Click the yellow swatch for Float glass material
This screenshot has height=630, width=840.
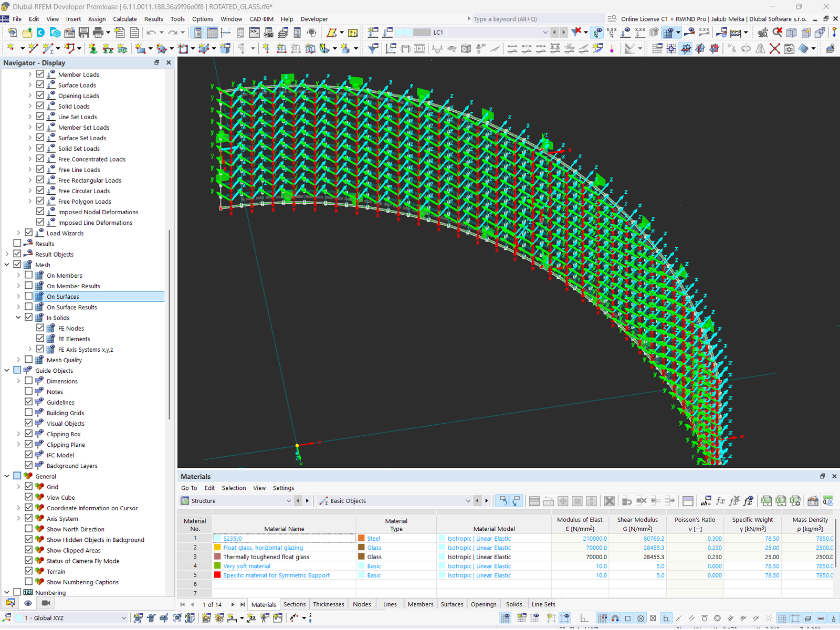tap(217, 548)
